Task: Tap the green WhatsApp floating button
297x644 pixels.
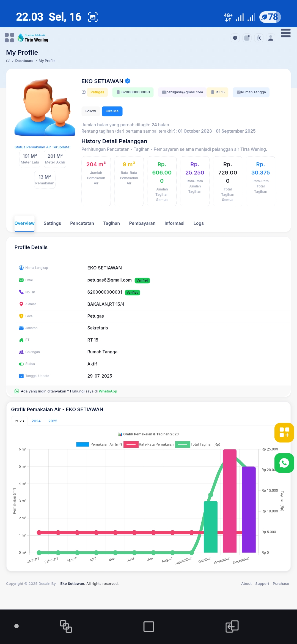Action: coord(284,463)
